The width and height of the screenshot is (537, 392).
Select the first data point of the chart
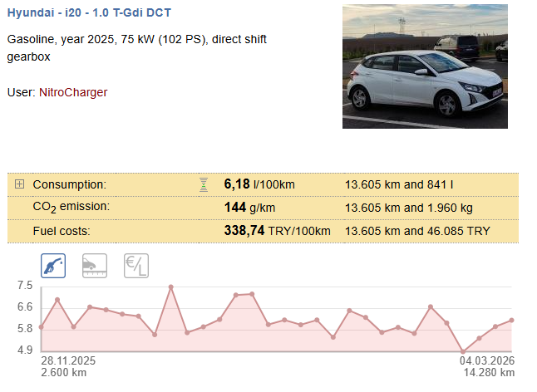click(41, 327)
